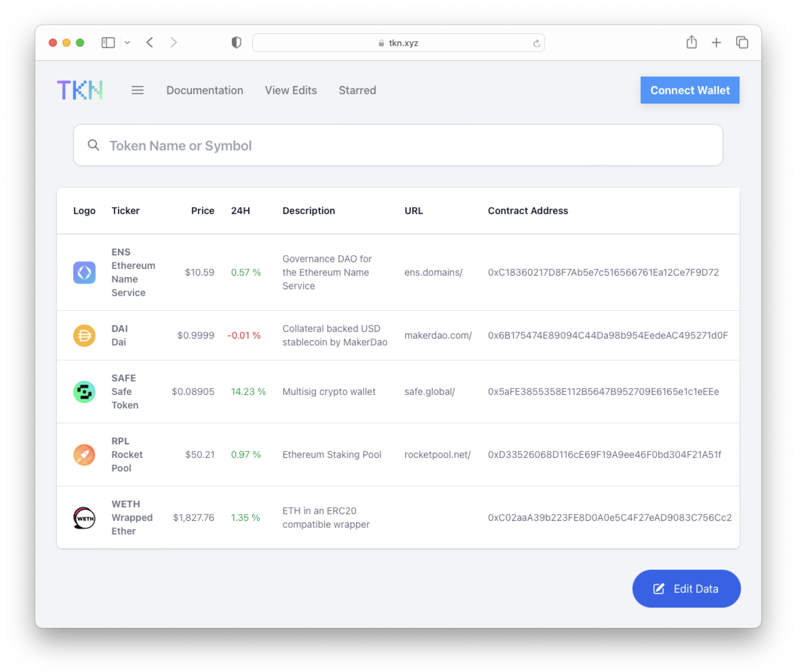Viewport: 804px width, 672px height.
Task: Select the WETH price $1,827.76
Action: (x=194, y=518)
